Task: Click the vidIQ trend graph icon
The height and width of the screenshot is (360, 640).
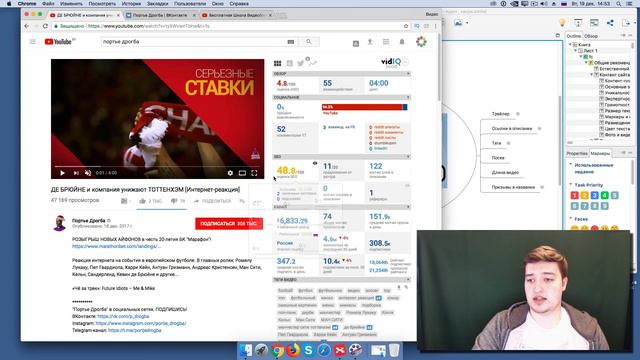Action: coord(312,63)
